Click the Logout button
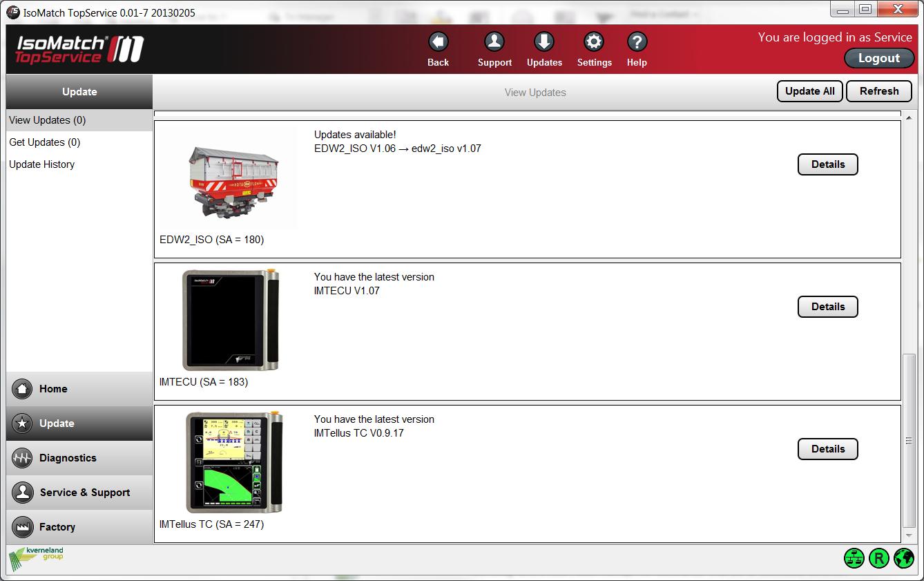The width and height of the screenshot is (924, 581). [878, 59]
